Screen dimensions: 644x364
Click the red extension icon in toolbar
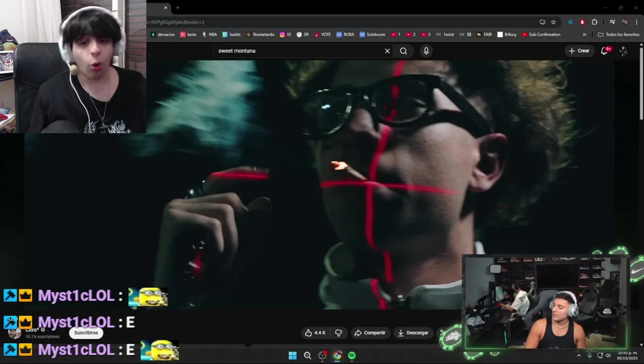(x=582, y=22)
